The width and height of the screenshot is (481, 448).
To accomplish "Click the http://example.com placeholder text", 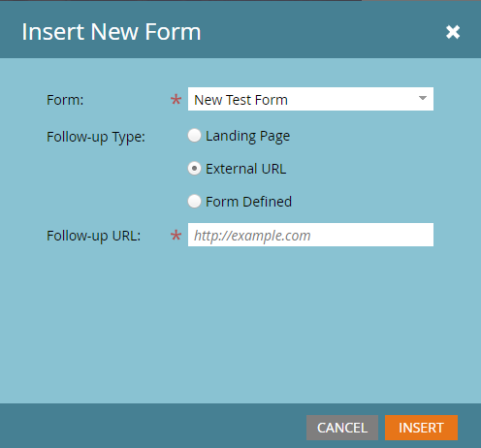I will click(252, 236).
